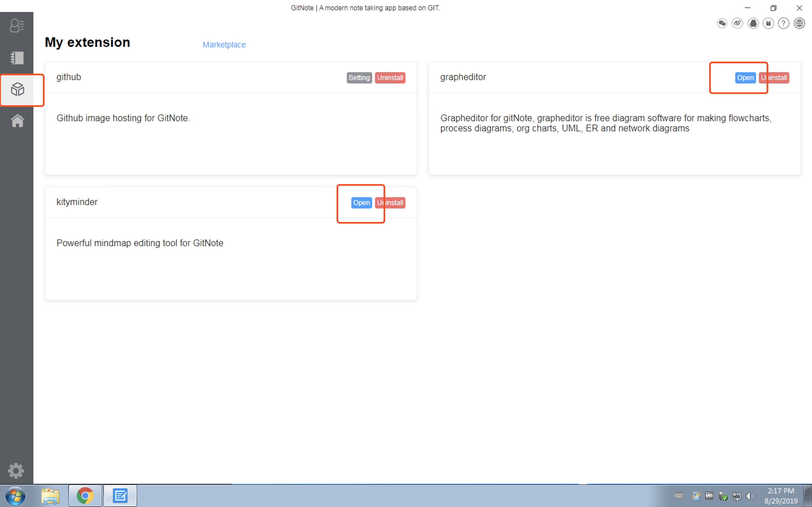This screenshot has width=812, height=507.
Task: Open the kityminder extension
Action: pos(361,203)
